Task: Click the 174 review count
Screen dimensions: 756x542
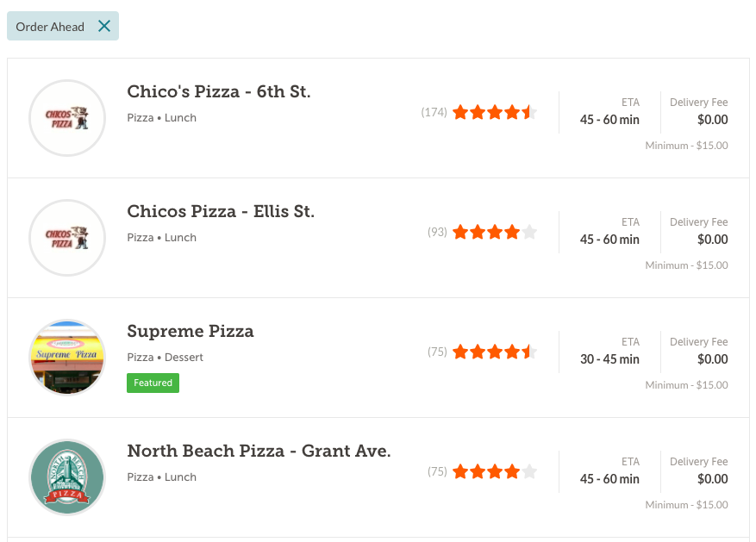Action: [434, 112]
